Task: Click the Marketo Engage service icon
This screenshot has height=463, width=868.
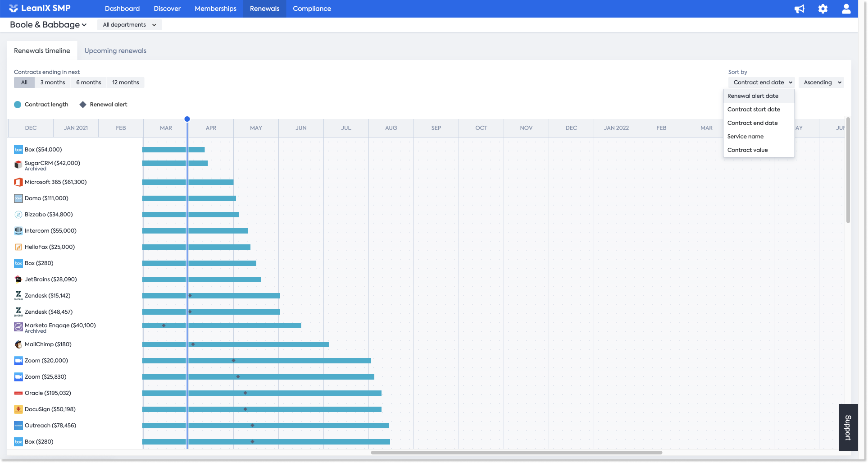Action: click(x=18, y=327)
